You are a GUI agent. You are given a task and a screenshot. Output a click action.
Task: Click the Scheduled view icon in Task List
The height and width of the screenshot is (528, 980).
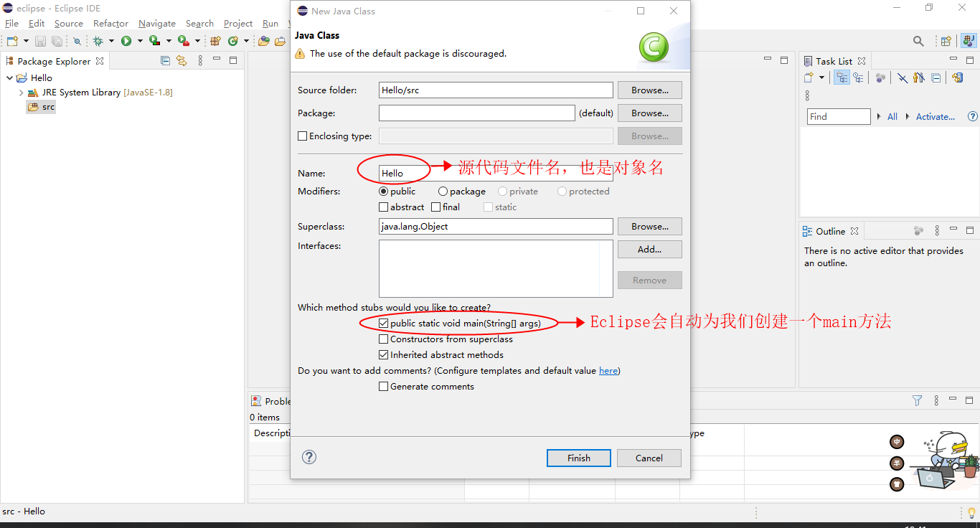click(858, 77)
